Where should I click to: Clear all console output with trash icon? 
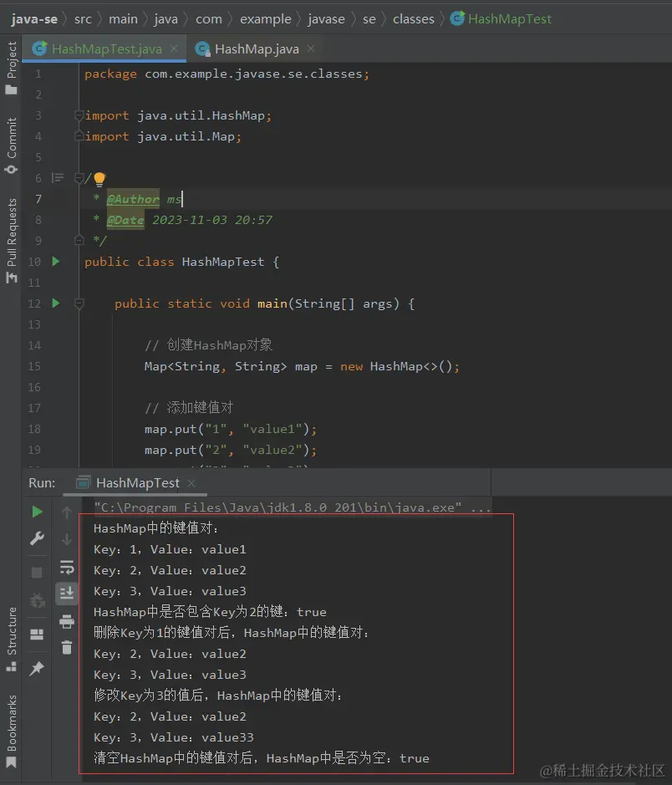click(67, 648)
